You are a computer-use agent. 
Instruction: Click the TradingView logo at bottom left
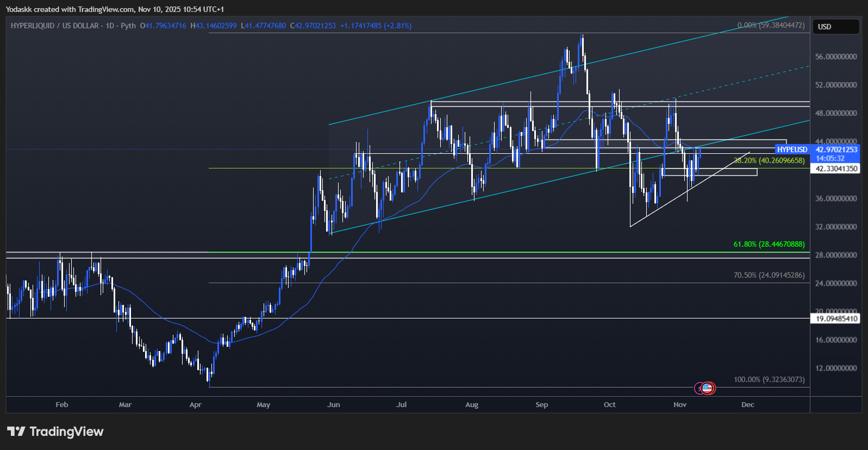(x=55, y=432)
